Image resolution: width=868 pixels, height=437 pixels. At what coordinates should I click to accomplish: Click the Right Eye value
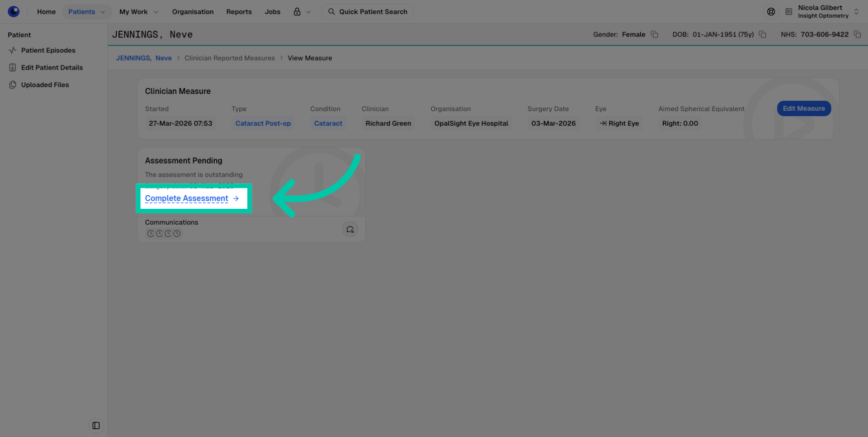(x=619, y=123)
